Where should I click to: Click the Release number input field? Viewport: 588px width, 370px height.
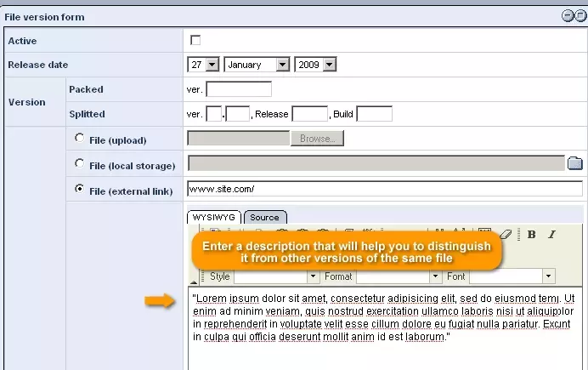(310, 114)
